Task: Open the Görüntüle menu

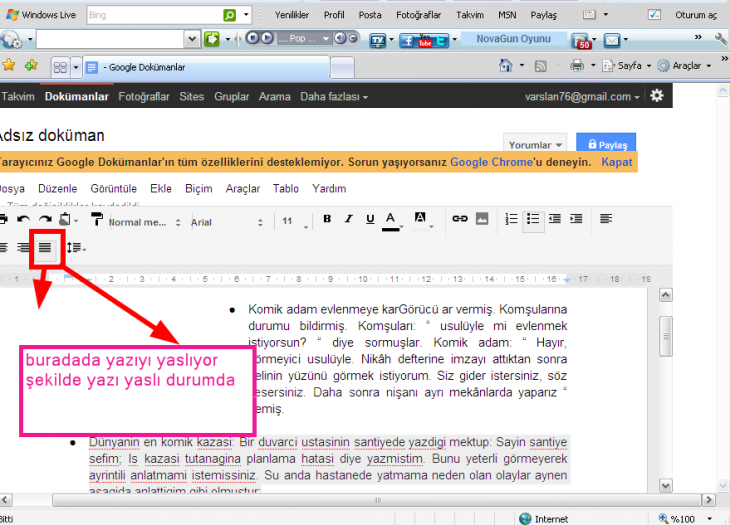Action: tap(114, 189)
